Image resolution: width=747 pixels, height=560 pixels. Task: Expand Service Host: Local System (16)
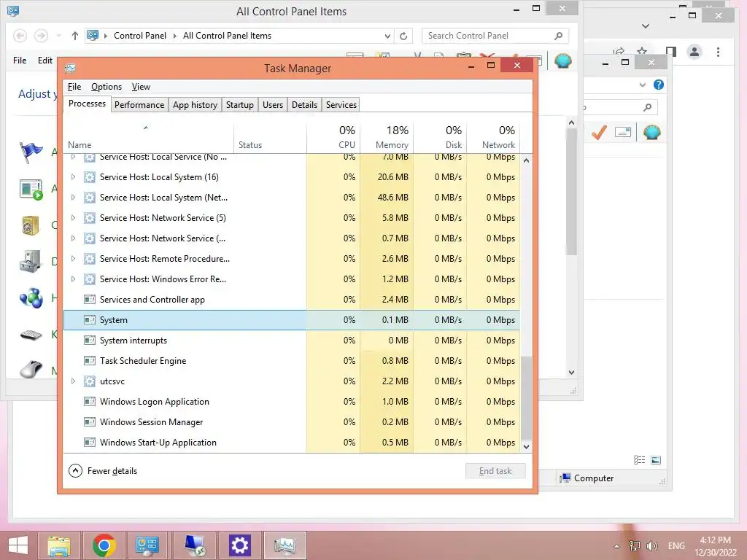pos(73,177)
